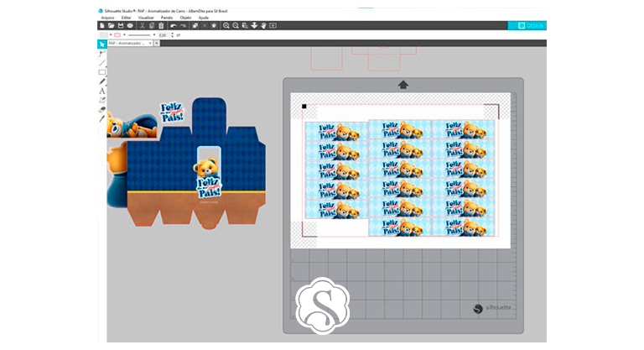
Task: Click the line thickness value field
Action: point(164,35)
